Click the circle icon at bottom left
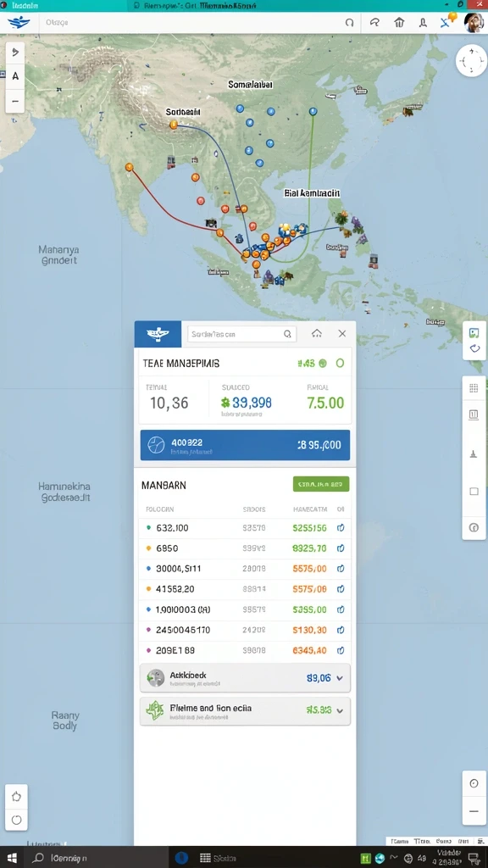 click(x=16, y=820)
